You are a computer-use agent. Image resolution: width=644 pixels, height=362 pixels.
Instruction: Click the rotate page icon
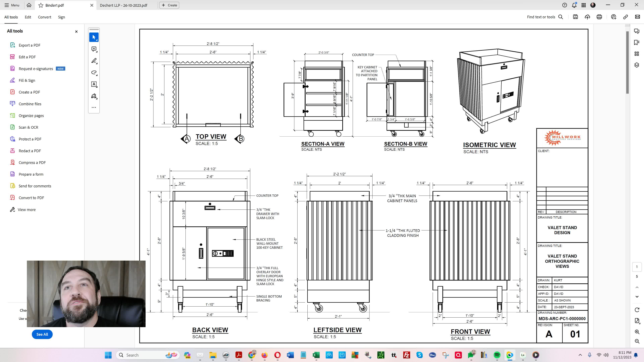pyautogui.click(x=637, y=310)
